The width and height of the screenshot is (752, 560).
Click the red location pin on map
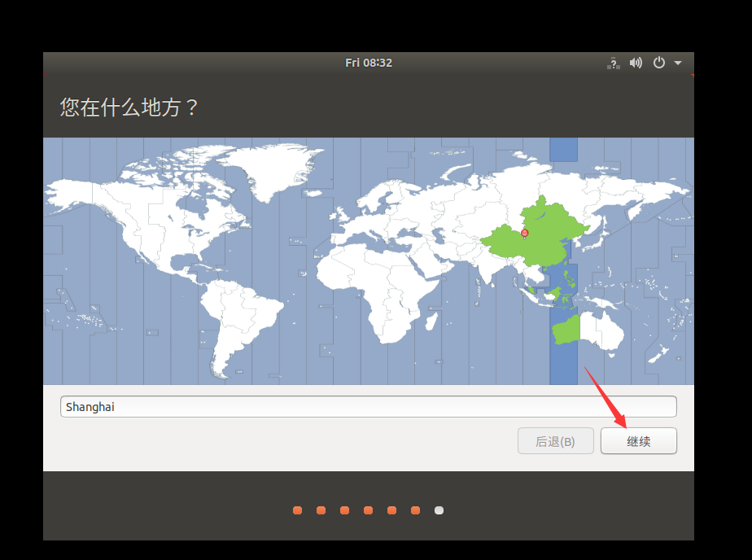[x=525, y=234]
